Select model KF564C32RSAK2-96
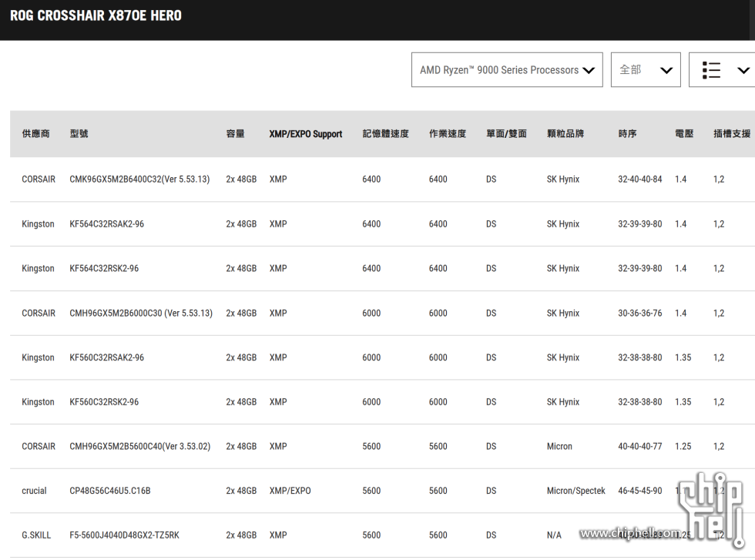 tap(107, 224)
